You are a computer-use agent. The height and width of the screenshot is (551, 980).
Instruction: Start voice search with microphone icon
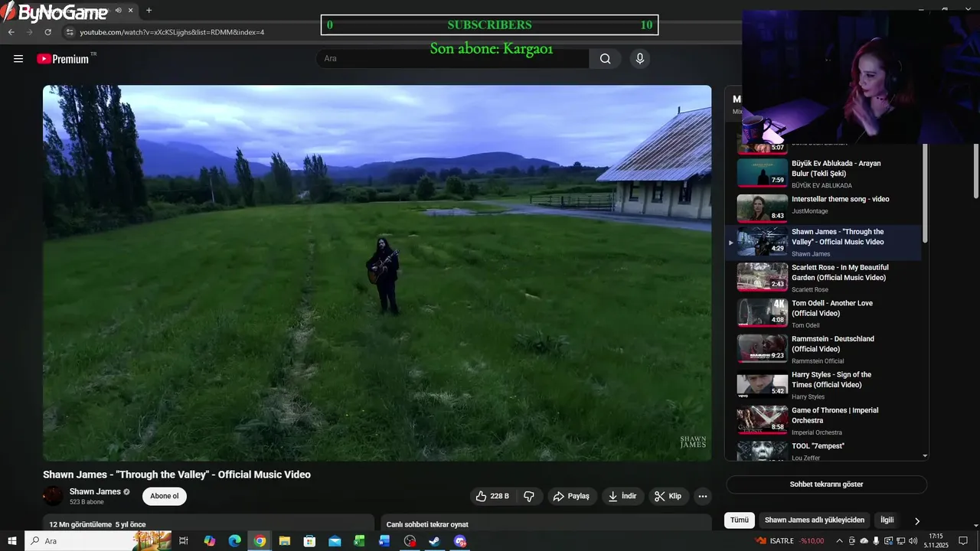click(640, 59)
